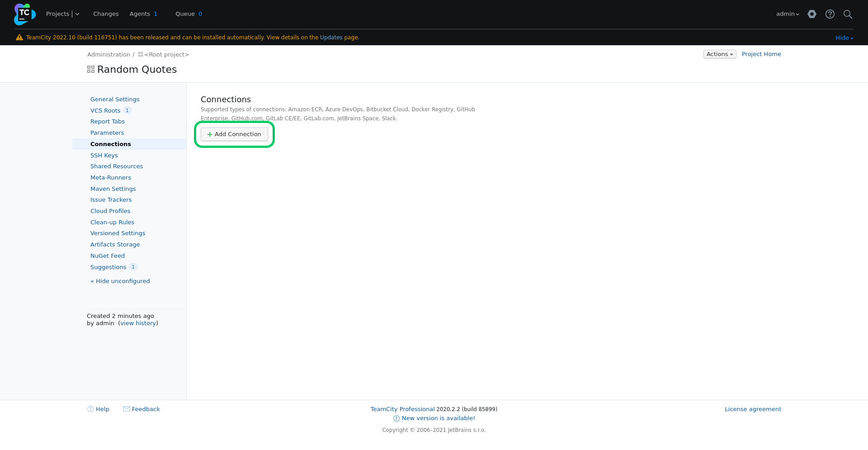Click the Agents count badge 1
Viewport: 868px width, 450px height.
pyautogui.click(x=156, y=14)
